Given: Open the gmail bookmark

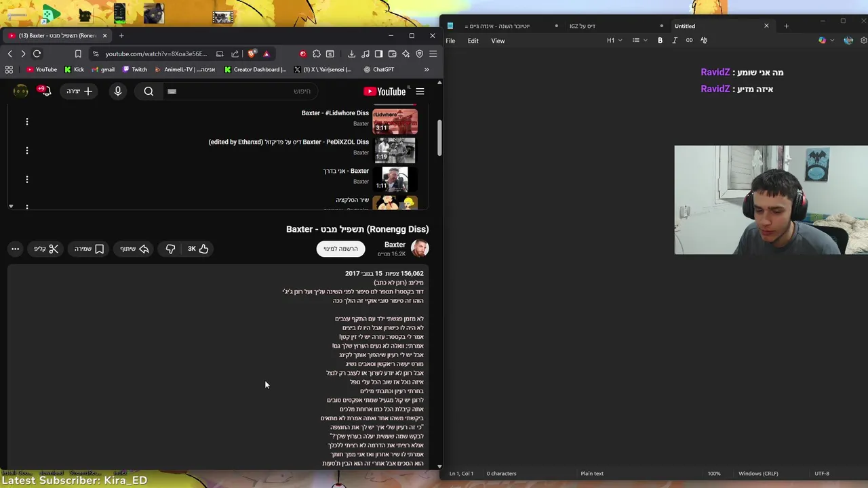Looking at the screenshot, I should [102, 69].
